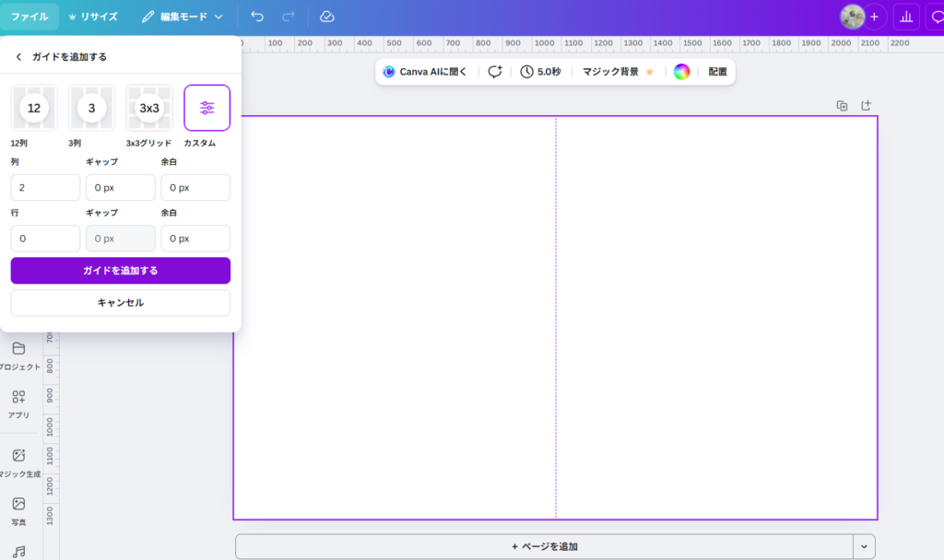This screenshot has height=560, width=944.
Task: Select the custom guide option
Action: [207, 108]
